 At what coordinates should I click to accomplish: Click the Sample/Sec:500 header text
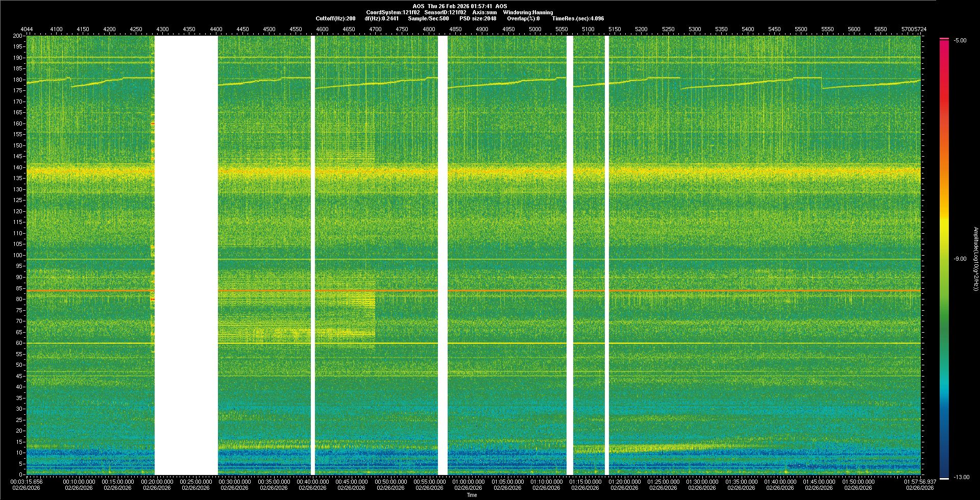point(428,18)
